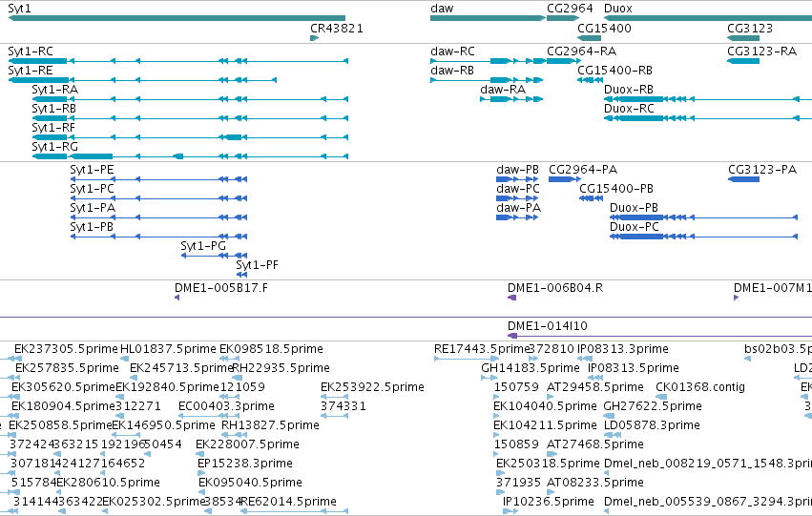
Task: Click the CG15400-PB protein feature
Action: 591,198
